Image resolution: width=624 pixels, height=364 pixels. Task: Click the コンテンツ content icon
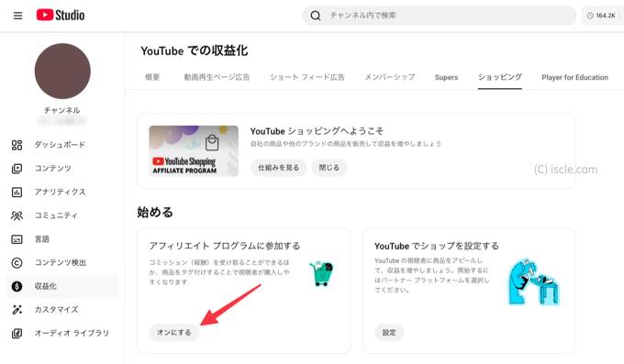pos(17,169)
